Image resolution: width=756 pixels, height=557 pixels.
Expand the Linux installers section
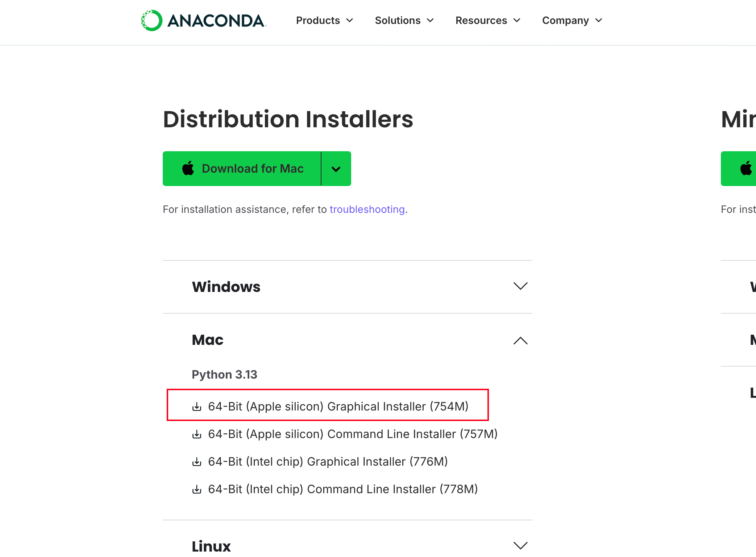click(520, 545)
